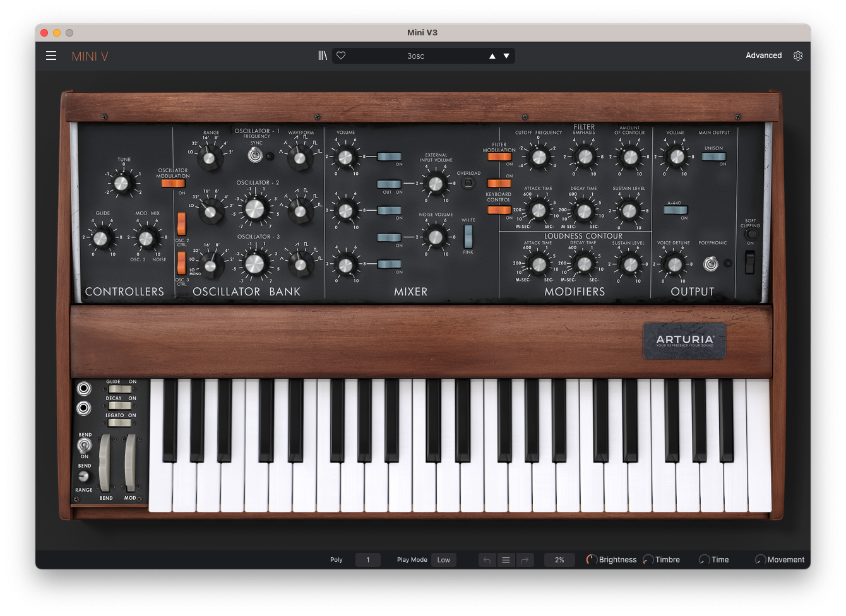Click the Noise Volume knob

pos(435,237)
